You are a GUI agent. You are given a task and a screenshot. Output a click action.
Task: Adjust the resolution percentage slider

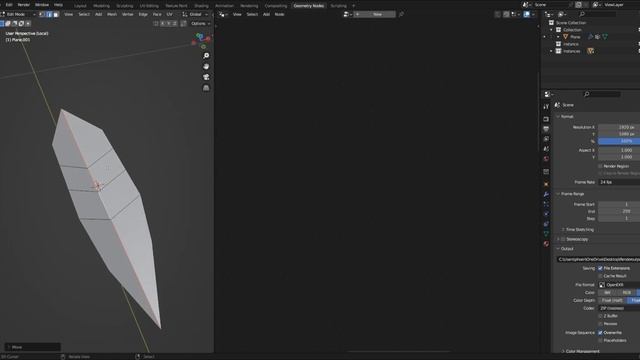tap(619, 141)
